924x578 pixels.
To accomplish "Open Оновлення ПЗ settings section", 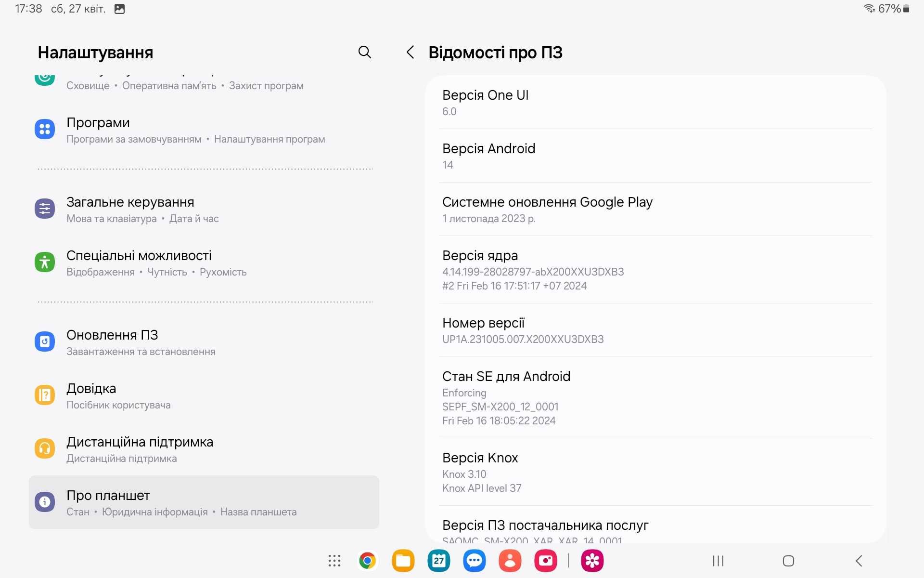I will (204, 342).
